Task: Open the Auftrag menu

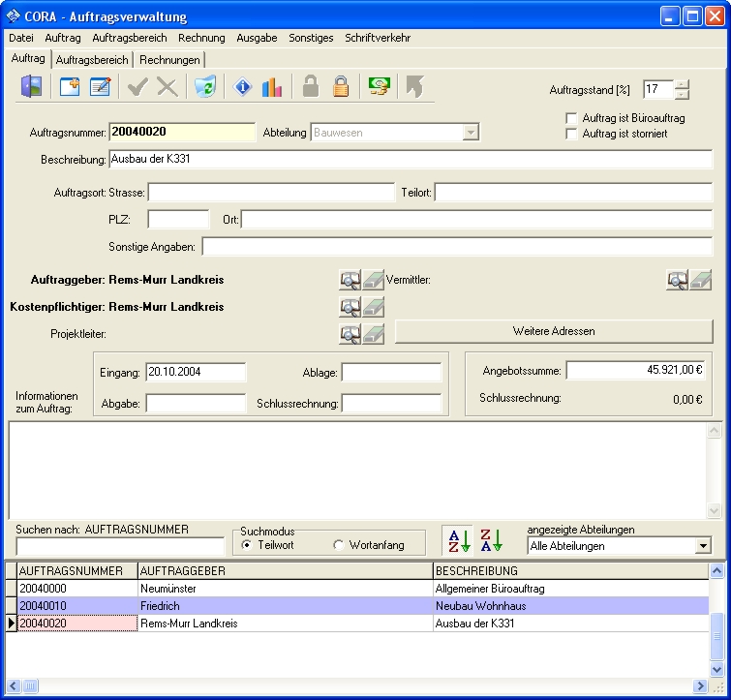Action: 63,38
